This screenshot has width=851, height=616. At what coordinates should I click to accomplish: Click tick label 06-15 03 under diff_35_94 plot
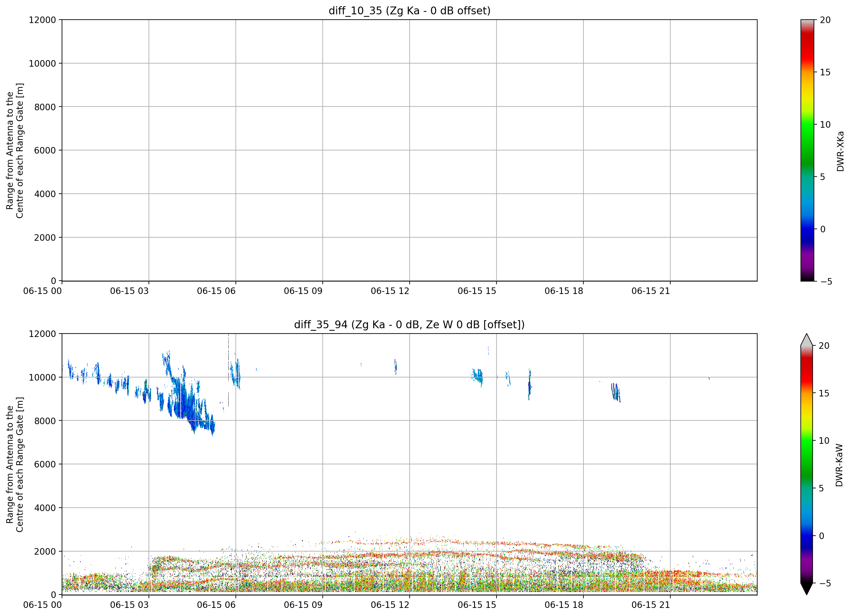(x=130, y=605)
